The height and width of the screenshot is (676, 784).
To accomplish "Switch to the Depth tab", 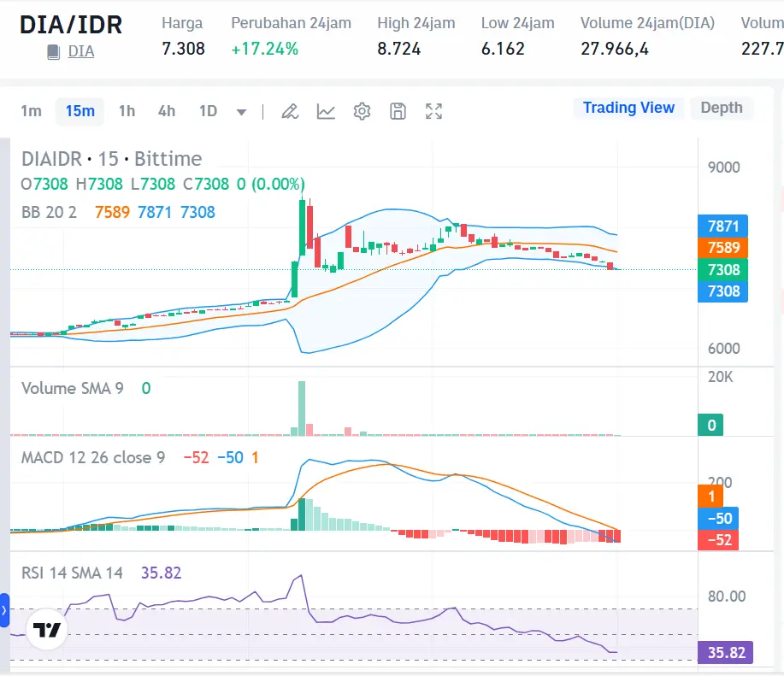I will point(721,108).
